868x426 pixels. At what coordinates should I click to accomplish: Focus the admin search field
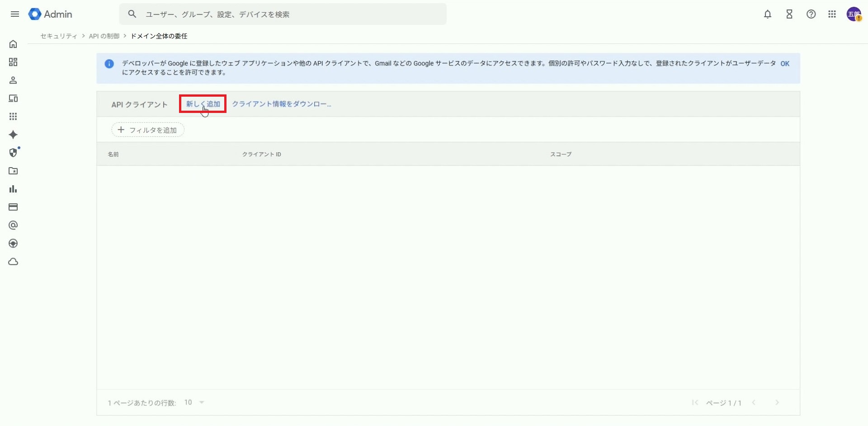point(289,14)
